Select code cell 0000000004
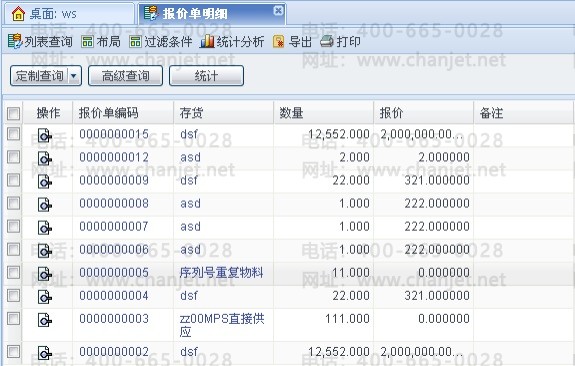Viewport: 575px width, 366px height. click(x=114, y=296)
